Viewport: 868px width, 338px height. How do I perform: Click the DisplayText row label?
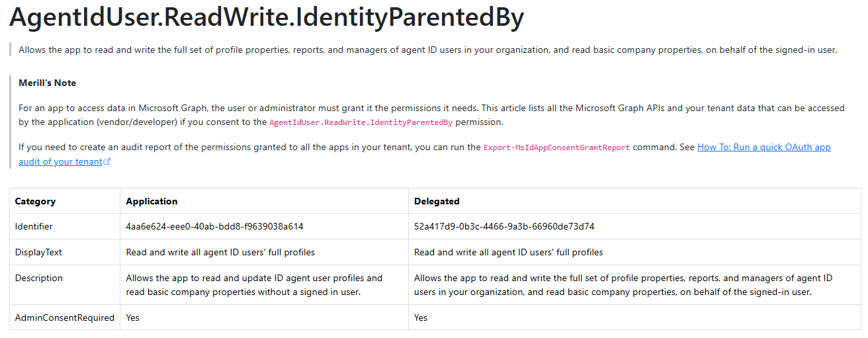click(38, 252)
